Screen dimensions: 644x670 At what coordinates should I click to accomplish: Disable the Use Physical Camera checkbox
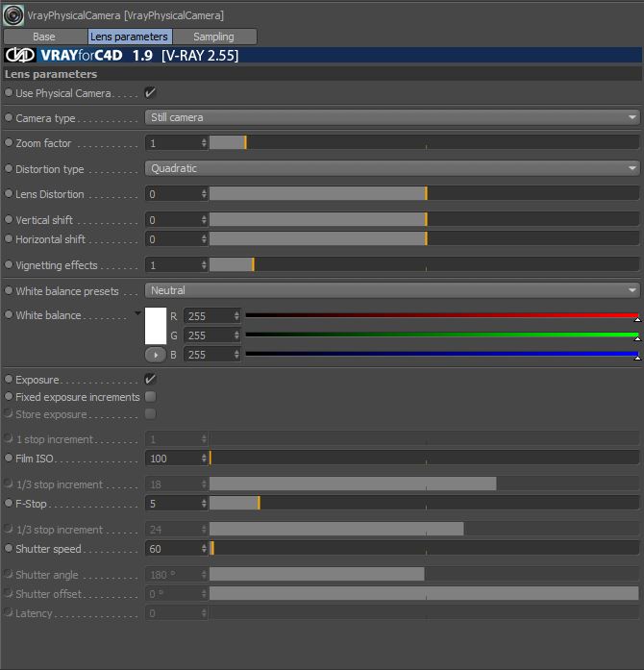(x=150, y=92)
